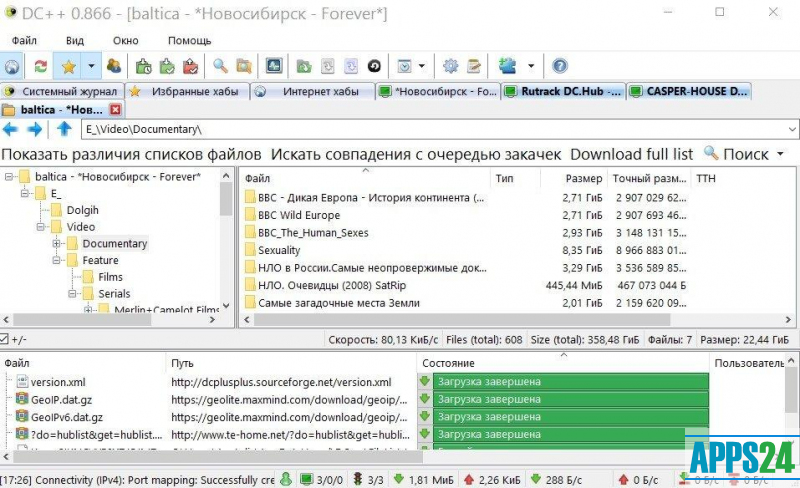Click the recent windows toolbar icon

pos(404,66)
